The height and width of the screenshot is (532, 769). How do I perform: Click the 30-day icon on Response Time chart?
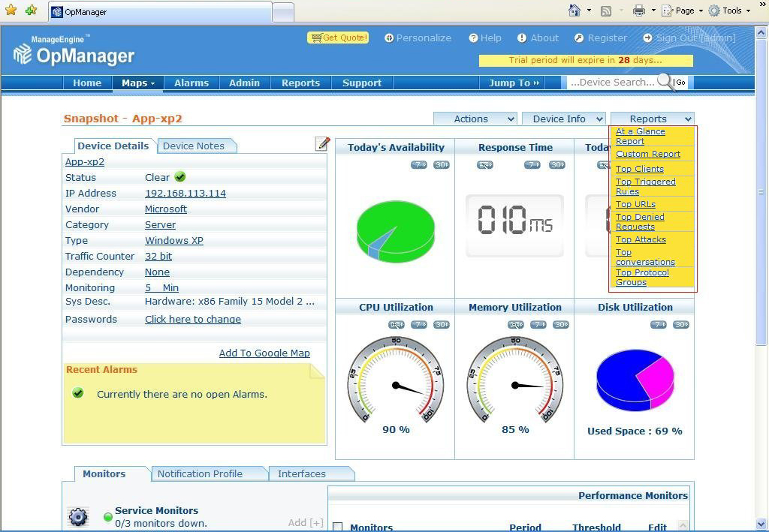click(556, 164)
